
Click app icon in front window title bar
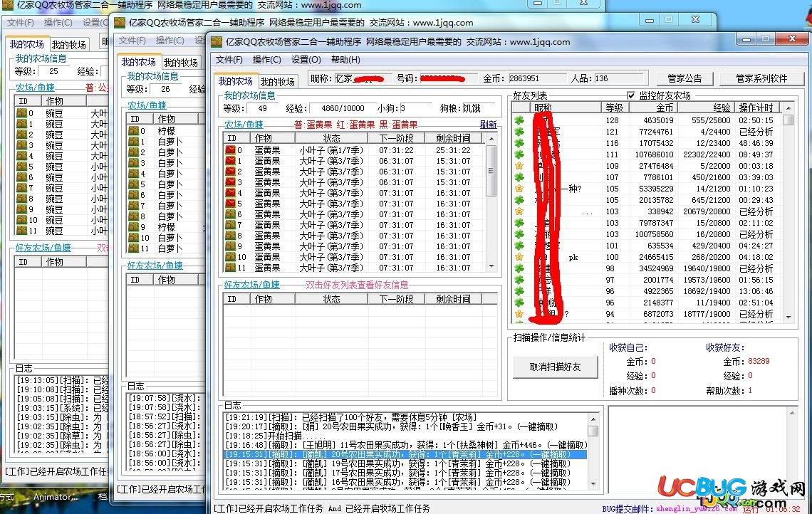click(x=217, y=42)
